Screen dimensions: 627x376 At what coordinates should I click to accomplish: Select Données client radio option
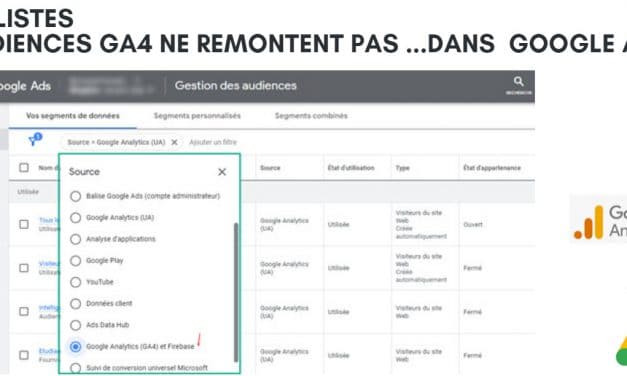click(x=76, y=304)
